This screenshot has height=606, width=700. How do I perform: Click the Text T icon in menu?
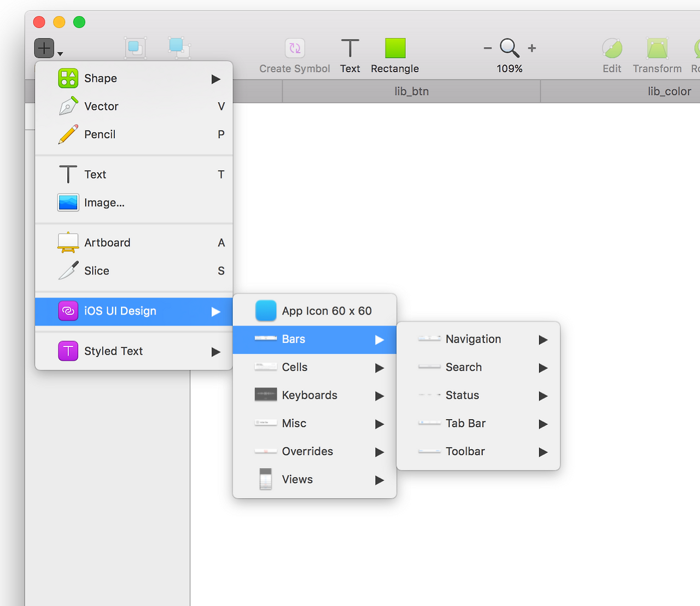68,174
